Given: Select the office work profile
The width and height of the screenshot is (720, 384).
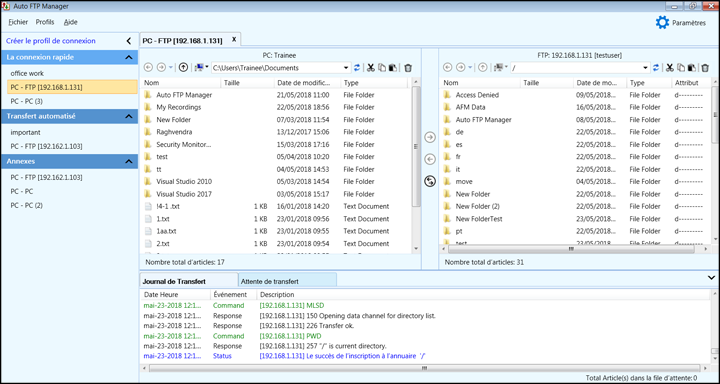Looking at the screenshot, I should pos(27,73).
